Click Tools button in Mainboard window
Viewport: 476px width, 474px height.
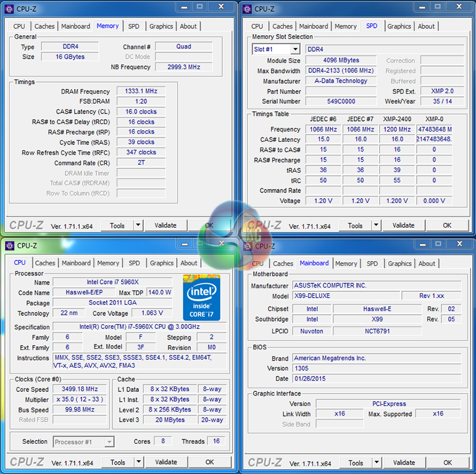point(356,463)
